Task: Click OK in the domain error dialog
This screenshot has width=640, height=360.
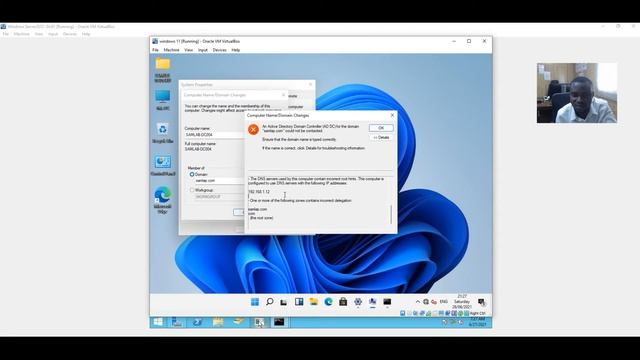Action: click(x=381, y=128)
